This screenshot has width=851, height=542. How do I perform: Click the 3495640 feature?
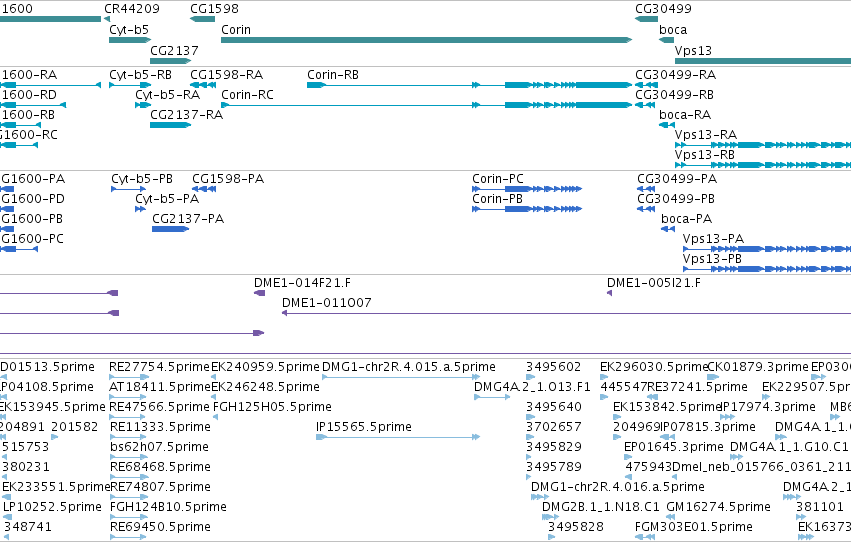(x=531, y=417)
